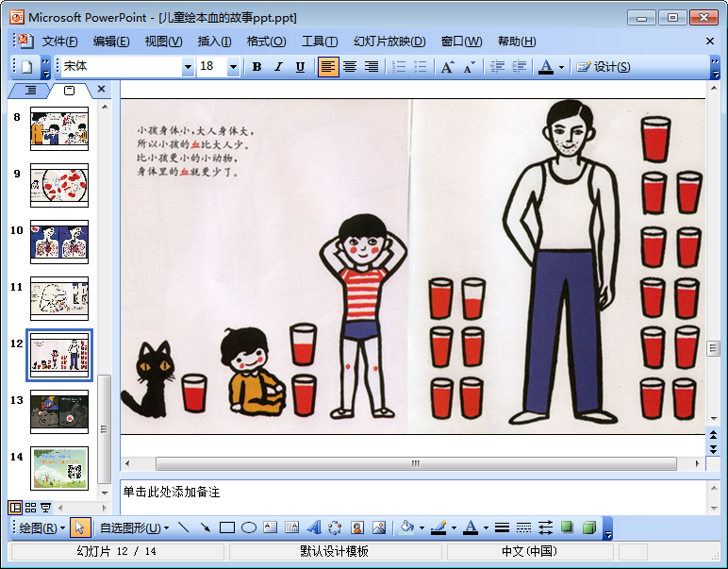Open the font color picker arrow
728x569 pixels.
pyautogui.click(x=561, y=67)
